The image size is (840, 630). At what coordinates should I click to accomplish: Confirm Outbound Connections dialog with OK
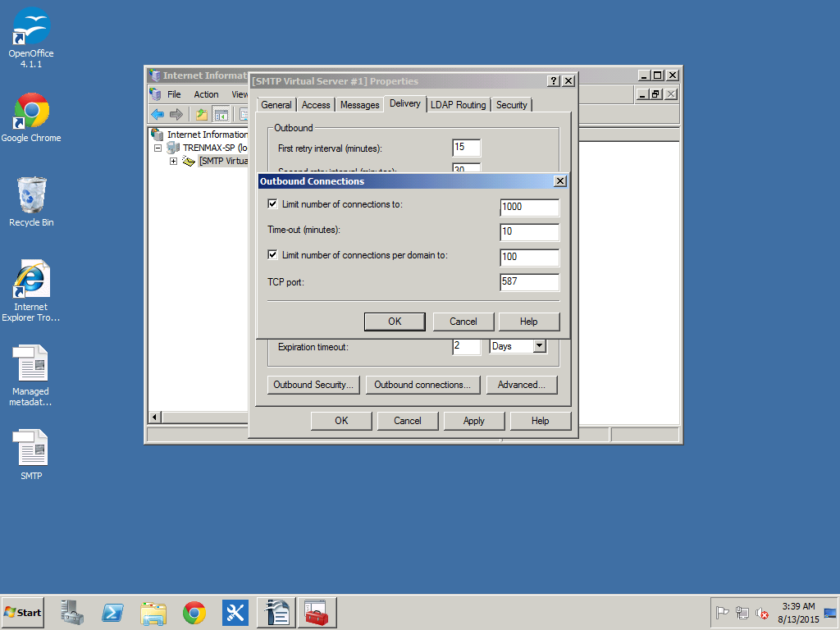click(395, 322)
